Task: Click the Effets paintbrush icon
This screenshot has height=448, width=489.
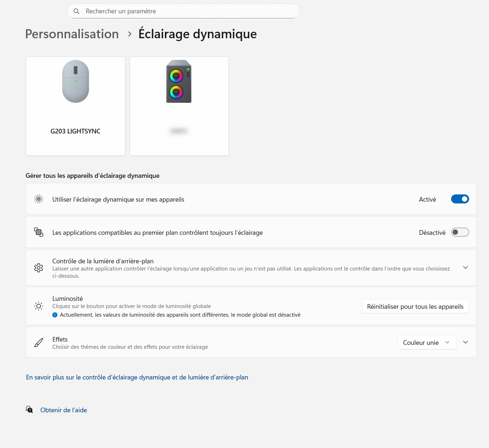Action: coord(39,342)
